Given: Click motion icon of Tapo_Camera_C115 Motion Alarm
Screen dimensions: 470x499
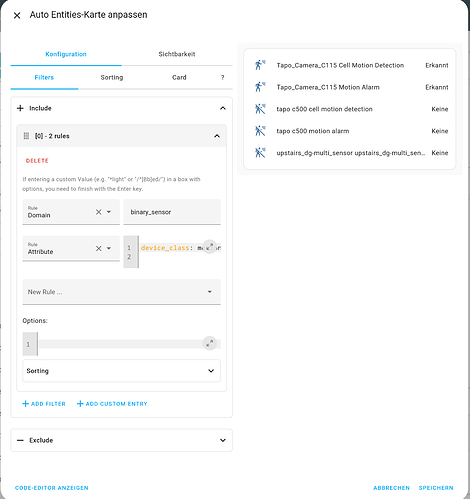Looking at the screenshot, I should point(260,87).
